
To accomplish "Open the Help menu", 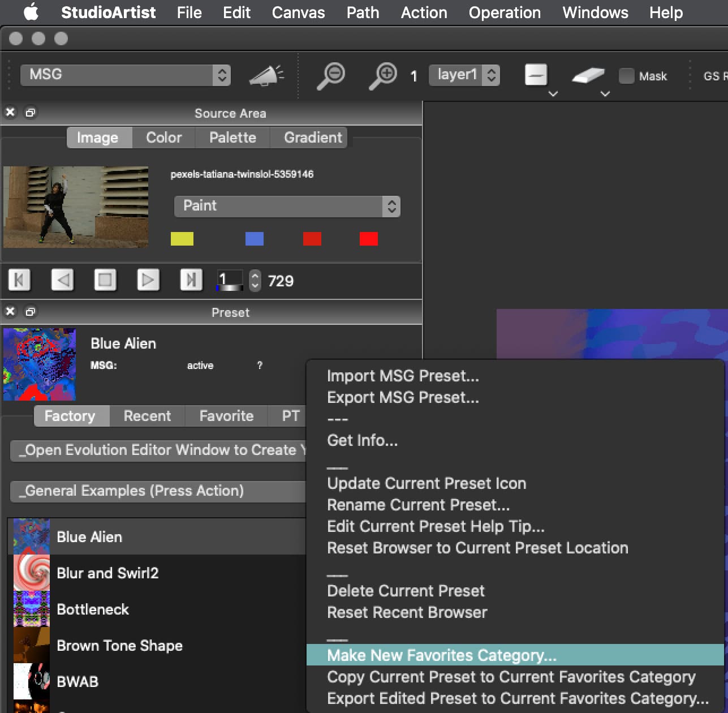I will [666, 12].
